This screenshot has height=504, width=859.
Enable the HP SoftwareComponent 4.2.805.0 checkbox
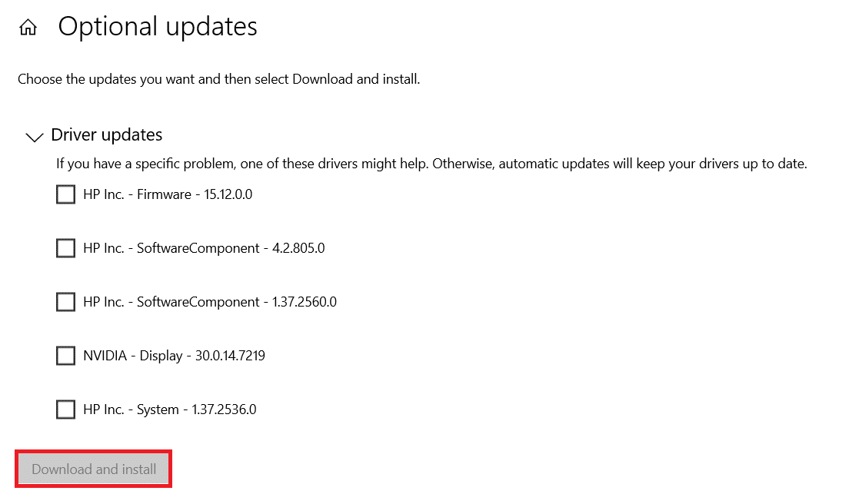pyautogui.click(x=65, y=248)
